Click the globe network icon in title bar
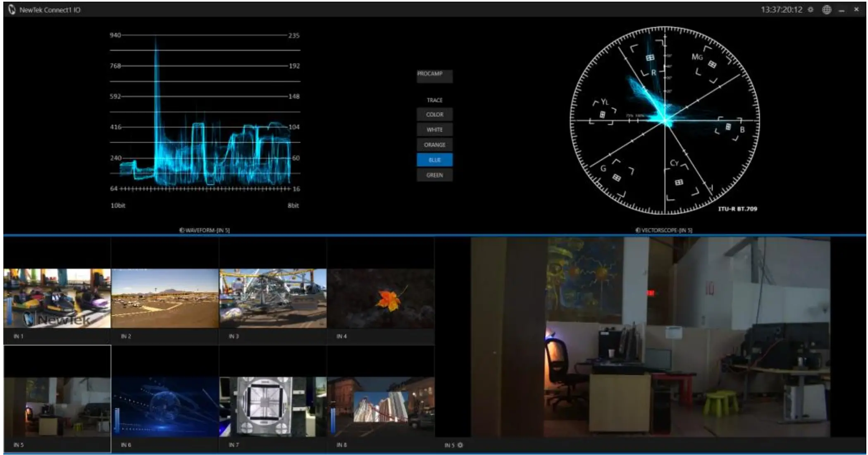 (x=827, y=9)
